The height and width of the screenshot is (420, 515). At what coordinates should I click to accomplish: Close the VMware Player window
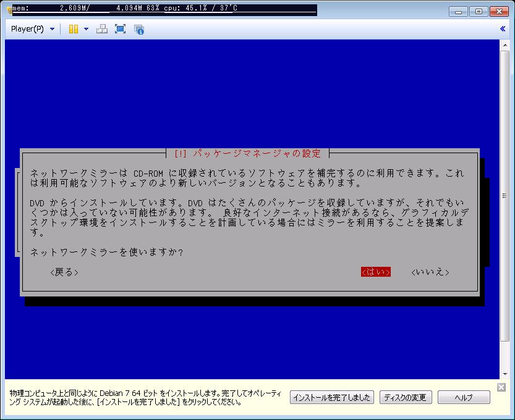pos(499,12)
